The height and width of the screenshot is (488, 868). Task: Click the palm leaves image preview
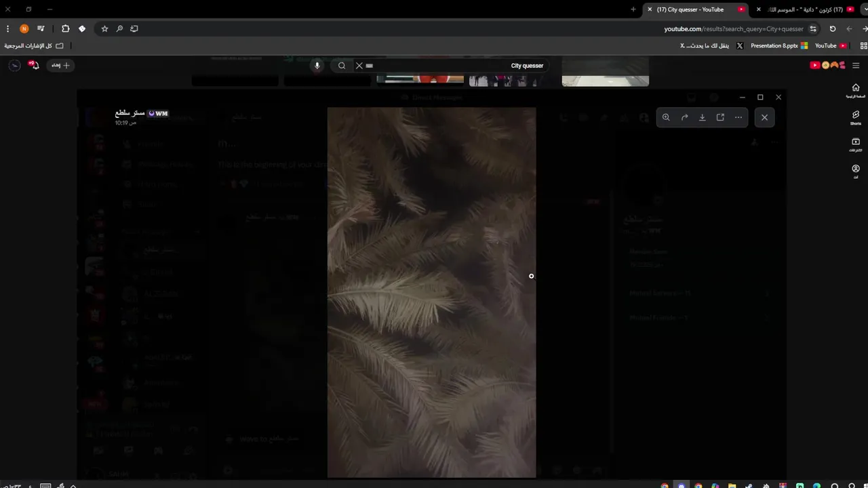point(431,292)
